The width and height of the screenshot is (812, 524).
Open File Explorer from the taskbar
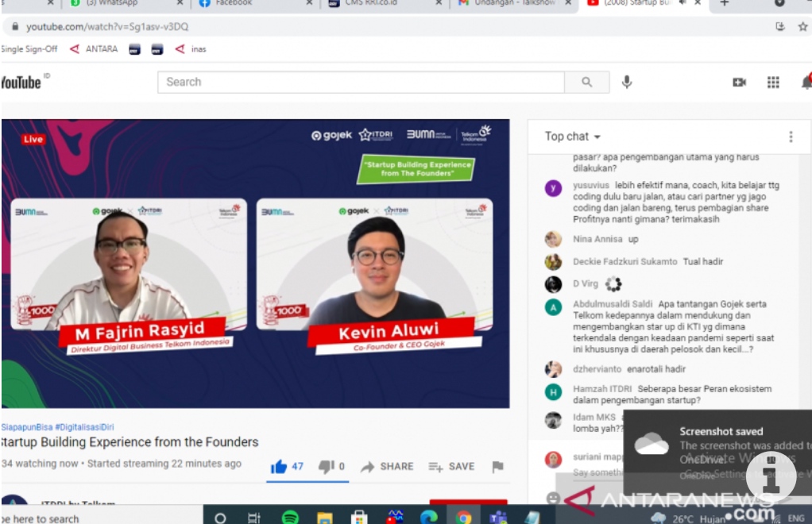pos(325,518)
